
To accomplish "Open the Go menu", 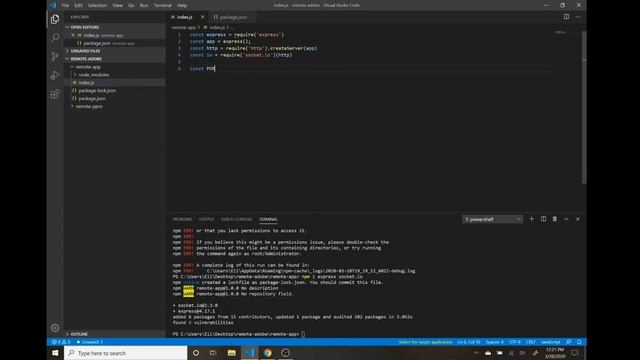I will pos(131,5).
